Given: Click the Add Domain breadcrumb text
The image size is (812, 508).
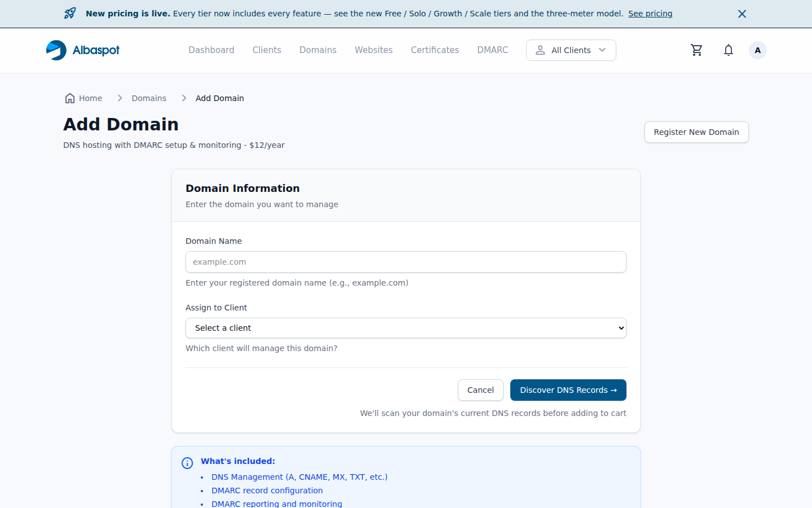Looking at the screenshot, I should tap(220, 98).
